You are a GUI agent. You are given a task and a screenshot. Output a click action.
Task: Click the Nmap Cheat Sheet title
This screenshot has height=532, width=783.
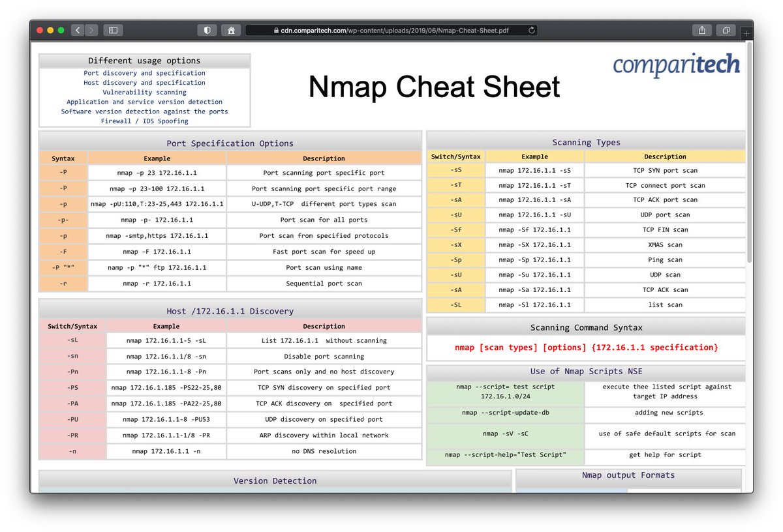coord(434,86)
